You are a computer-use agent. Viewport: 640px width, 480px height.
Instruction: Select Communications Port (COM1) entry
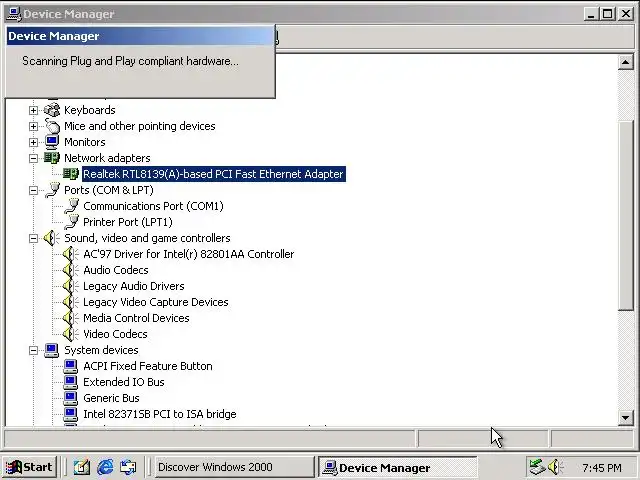153,206
